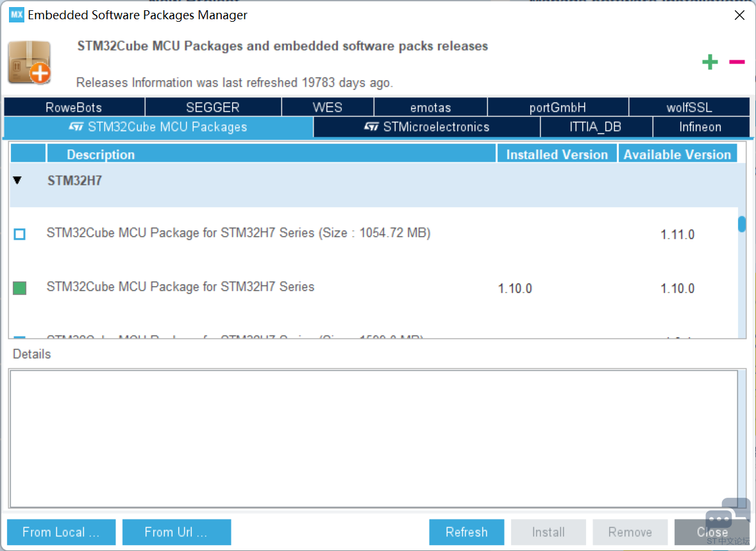Viewport: 756px width, 551px height.
Task: Click the packages list vertical scrollbar thumb
Action: pyautogui.click(x=742, y=225)
